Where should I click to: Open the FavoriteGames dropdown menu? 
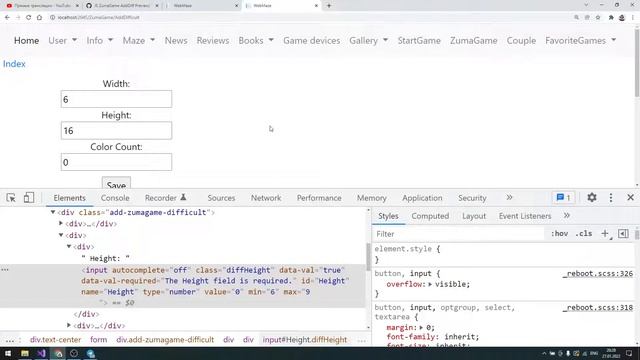[580, 40]
